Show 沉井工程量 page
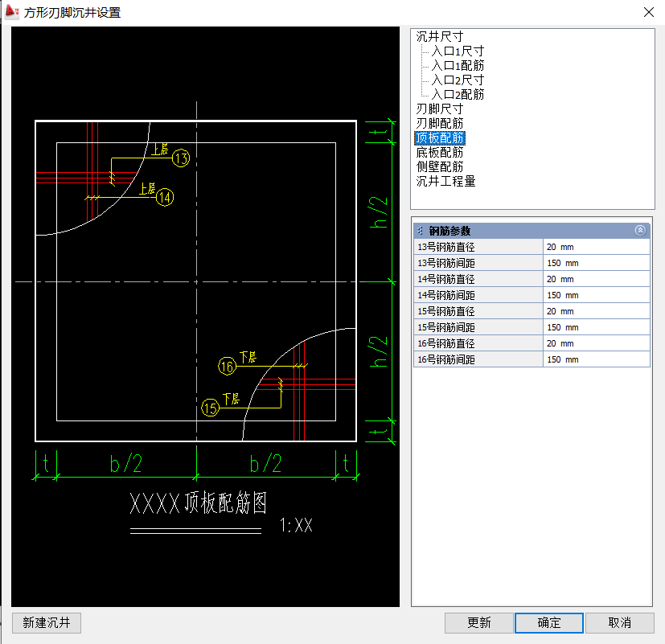Viewport: 665px width, 644px height. pos(445,182)
